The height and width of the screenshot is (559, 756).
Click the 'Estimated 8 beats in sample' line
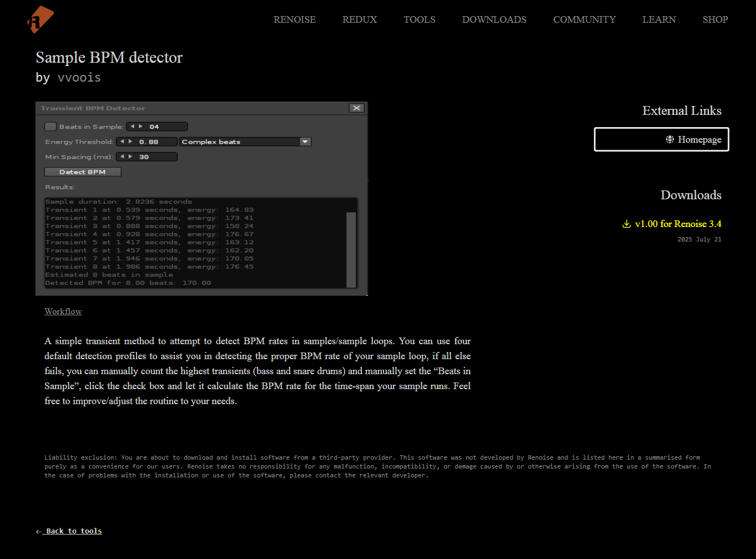click(109, 275)
